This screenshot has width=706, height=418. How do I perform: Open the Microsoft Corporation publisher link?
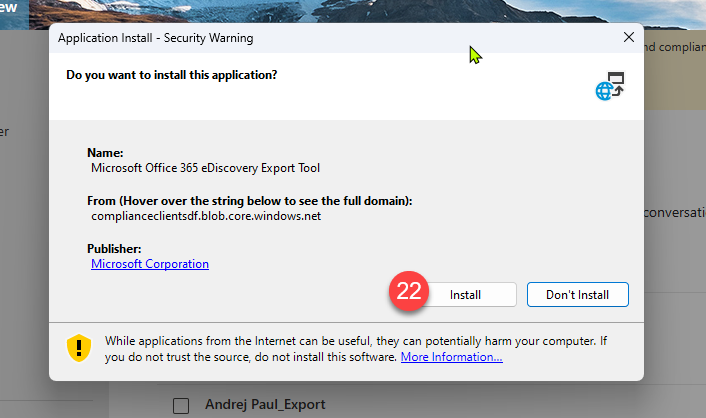click(x=149, y=264)
